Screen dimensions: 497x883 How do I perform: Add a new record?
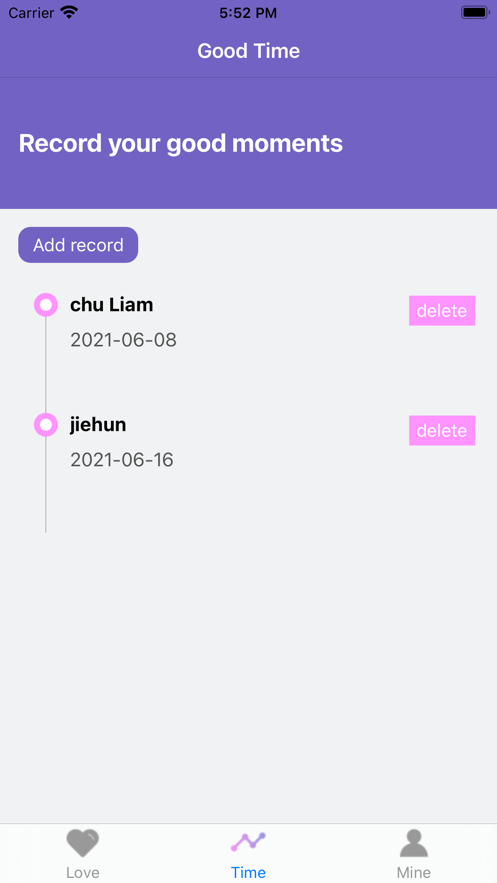coord(78,245)
